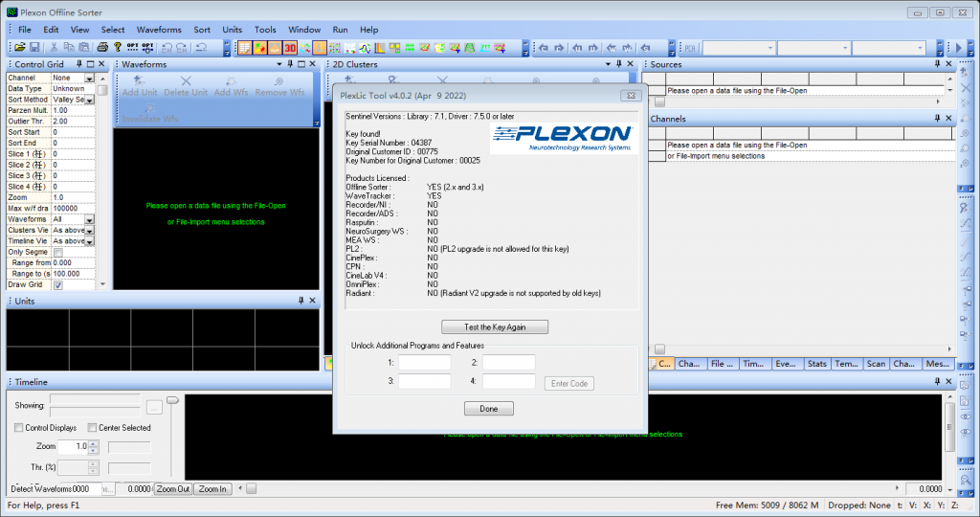Viewport: 980px width, 517px height.
Task: Click unlock code field 4
Action: 509,381
